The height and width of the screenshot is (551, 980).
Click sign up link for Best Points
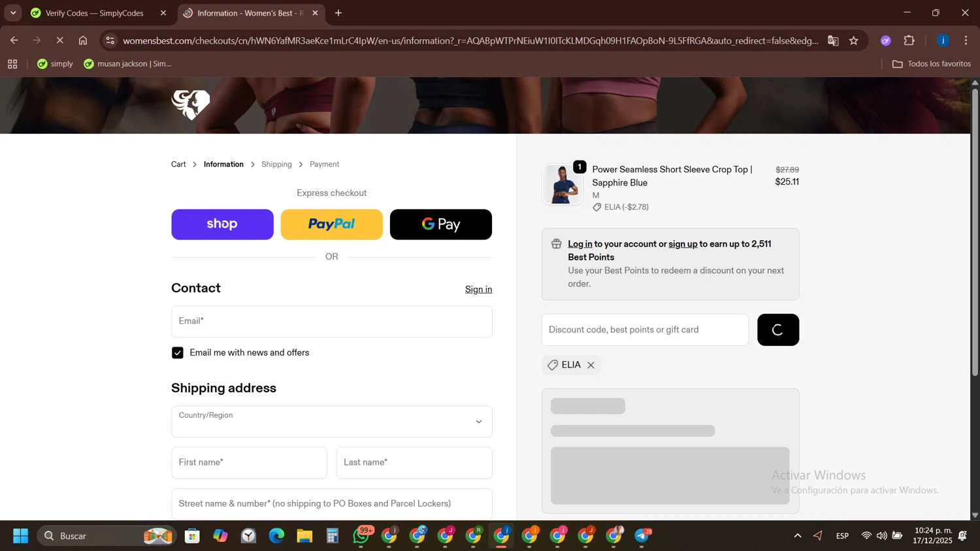tap(683, 244)
